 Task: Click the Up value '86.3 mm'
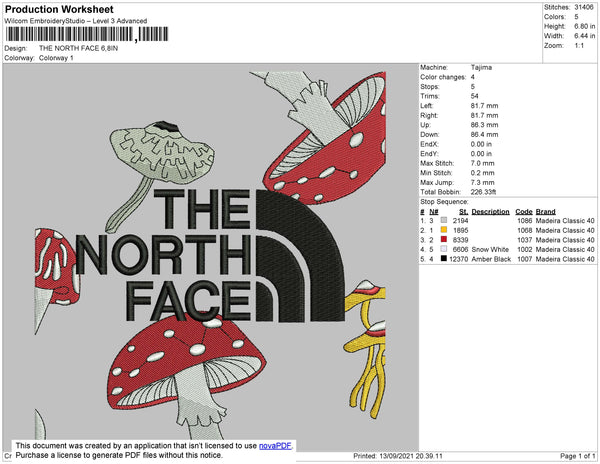[x=484, y=125]
